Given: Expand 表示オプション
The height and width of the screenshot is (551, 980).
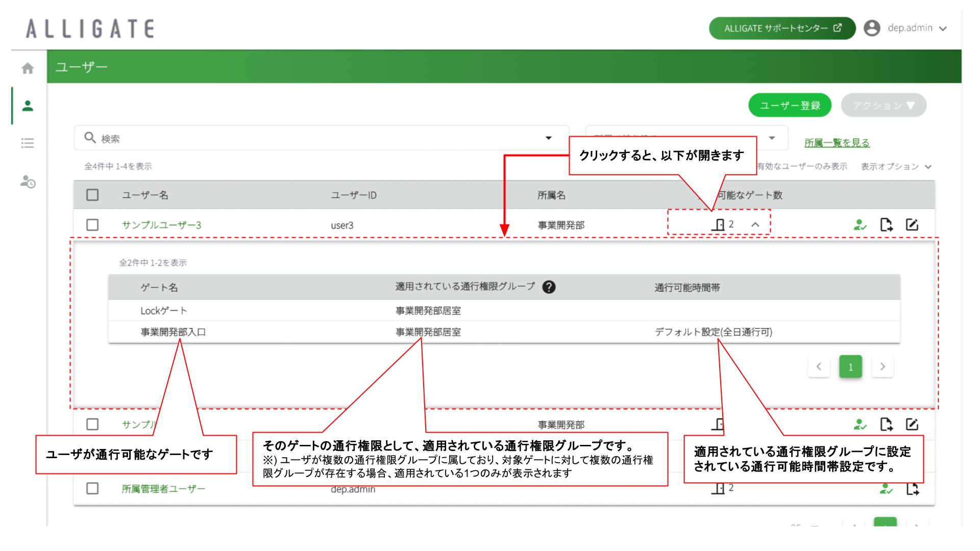Looking at the screenshot, I should point(896,166).
